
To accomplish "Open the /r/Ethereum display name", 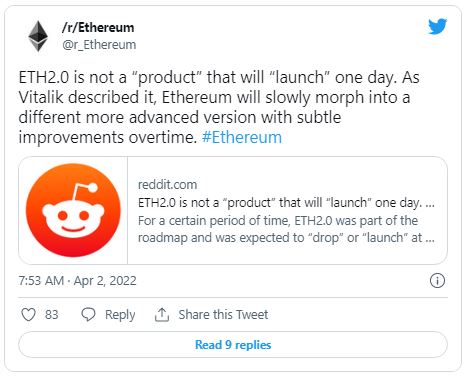I will click(98, 27).
